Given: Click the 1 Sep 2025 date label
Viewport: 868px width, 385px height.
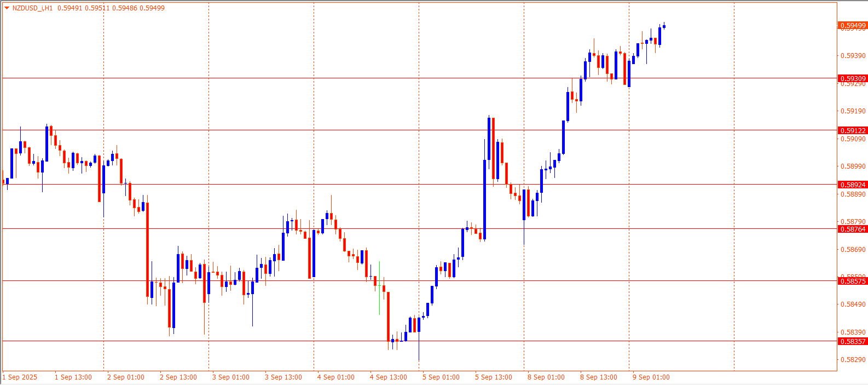Looking at the screenshot, I should [20, 377].
